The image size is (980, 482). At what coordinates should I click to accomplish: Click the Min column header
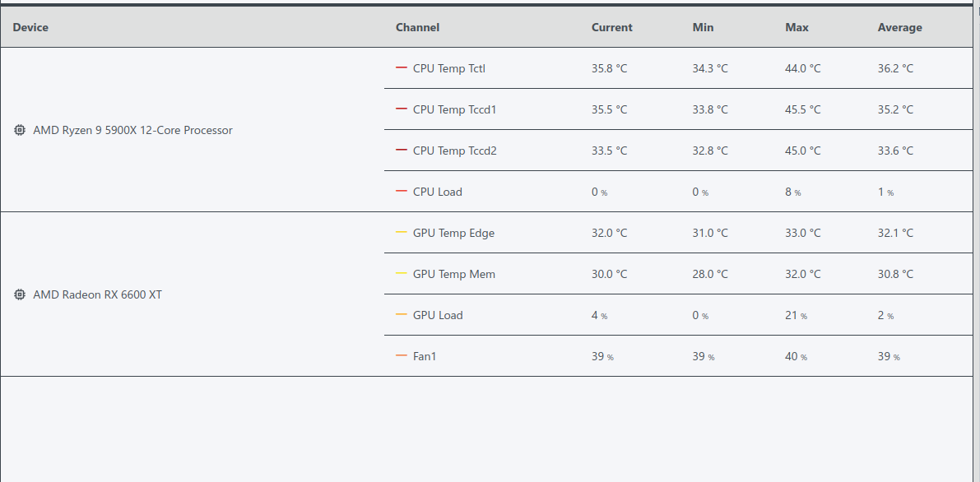[704, 27]
